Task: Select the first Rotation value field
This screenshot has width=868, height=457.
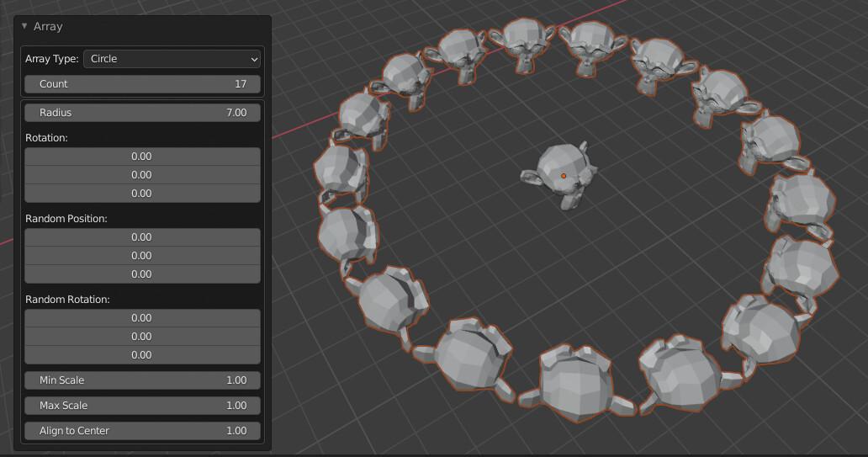Action: pos(142,157)
